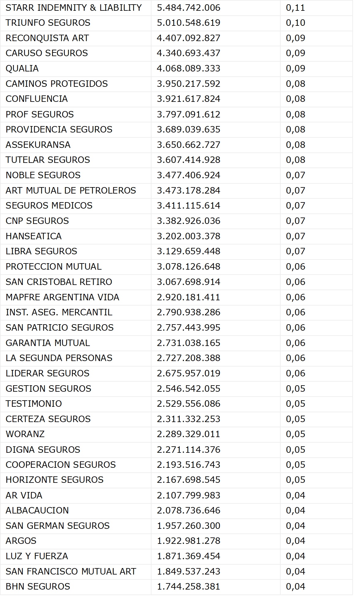Click the ASSEKURANSA company name

pyautogui.click(x=38, y=145)
